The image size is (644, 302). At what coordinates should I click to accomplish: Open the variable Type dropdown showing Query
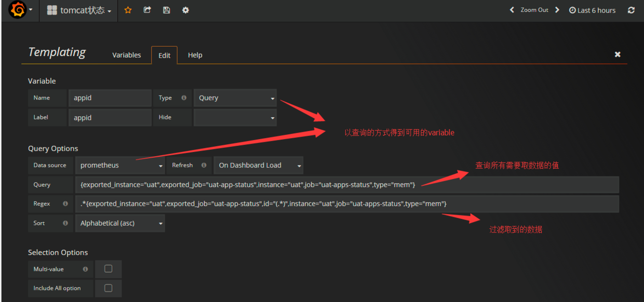[235, 98]
